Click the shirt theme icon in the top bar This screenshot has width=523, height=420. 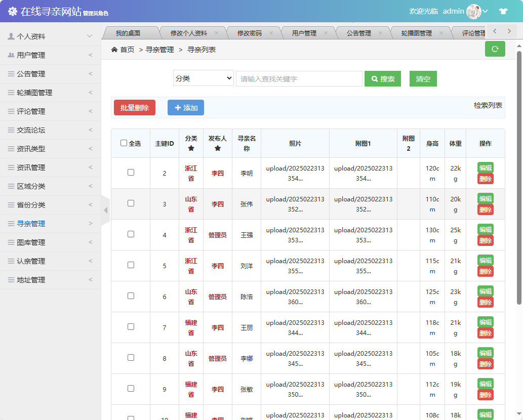point(503,11)
